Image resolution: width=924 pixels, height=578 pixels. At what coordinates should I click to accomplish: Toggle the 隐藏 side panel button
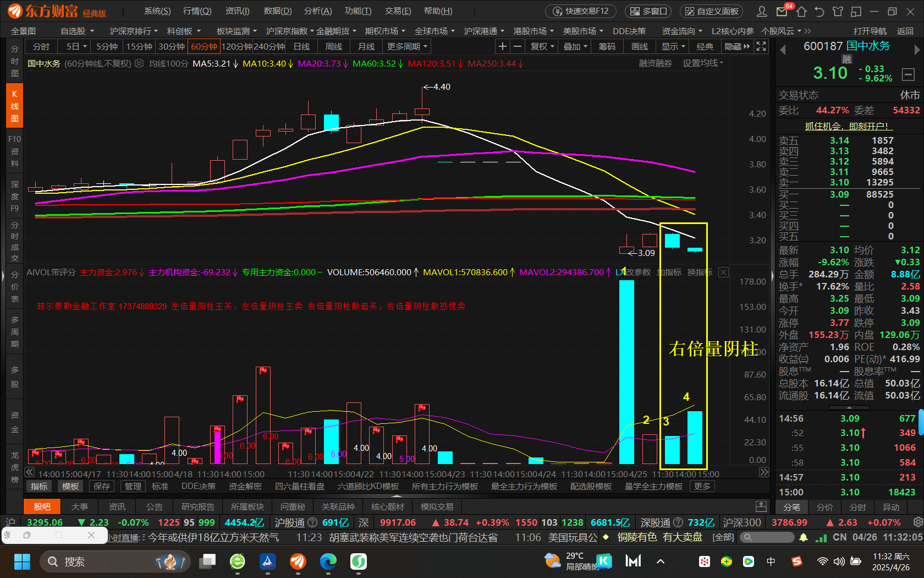pos(737,47)
